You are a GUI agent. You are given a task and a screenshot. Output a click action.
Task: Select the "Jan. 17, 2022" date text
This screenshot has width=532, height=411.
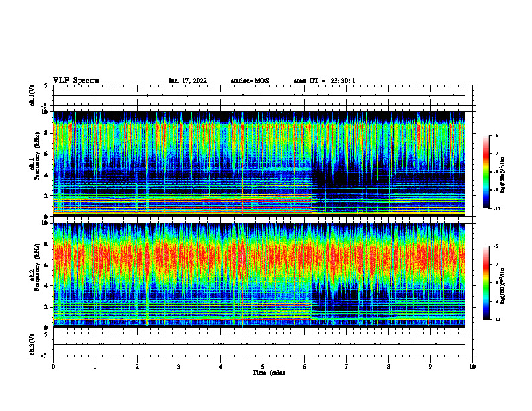coord(187,81)
